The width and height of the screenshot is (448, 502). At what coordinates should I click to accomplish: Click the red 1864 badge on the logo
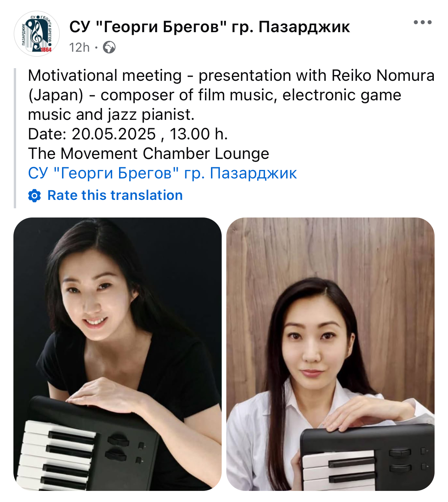(46, 49)
